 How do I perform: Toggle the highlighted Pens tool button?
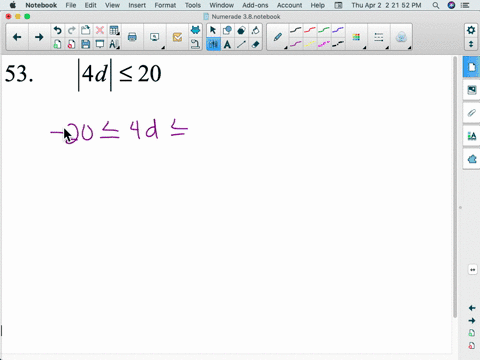click(x=213, y=44)
